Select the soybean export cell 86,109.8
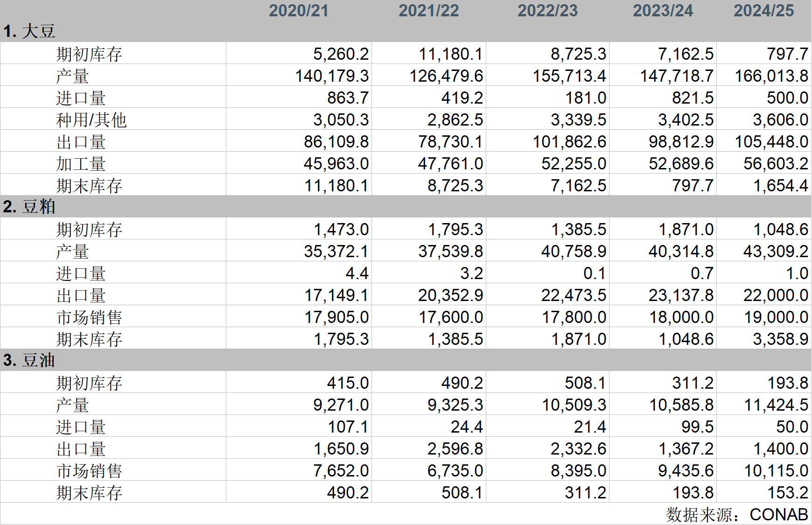 tap(336, 142)
